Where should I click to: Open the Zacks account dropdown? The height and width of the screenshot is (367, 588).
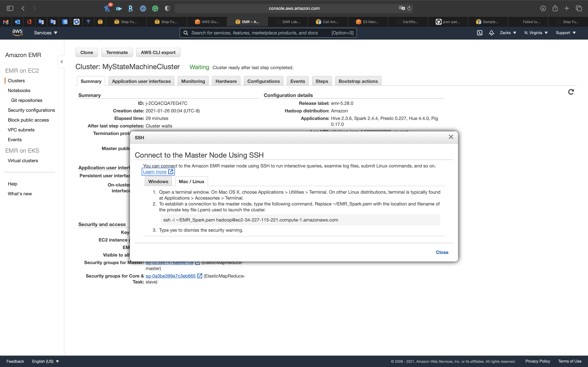[508, 33]
